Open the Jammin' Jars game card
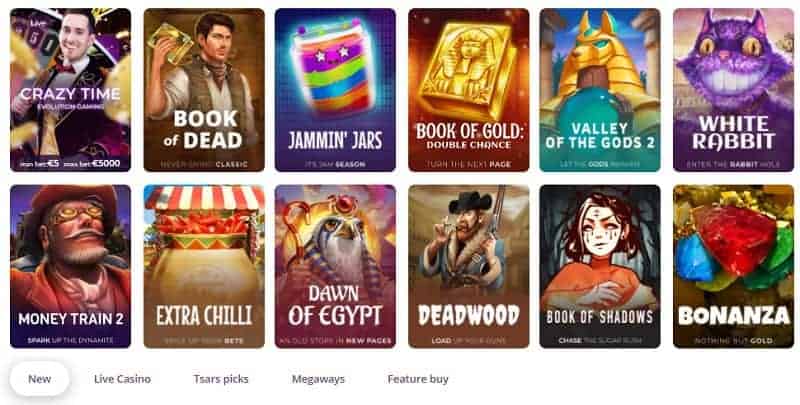 (335, 90)
